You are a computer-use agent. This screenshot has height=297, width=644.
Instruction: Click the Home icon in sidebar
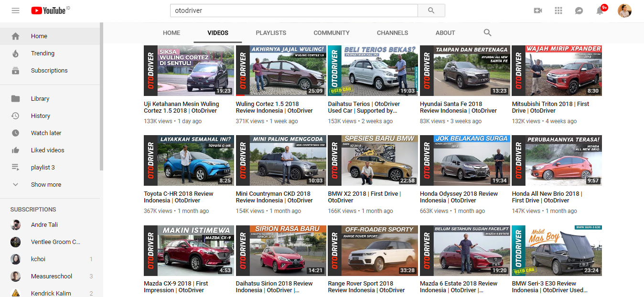pos(16,36)
